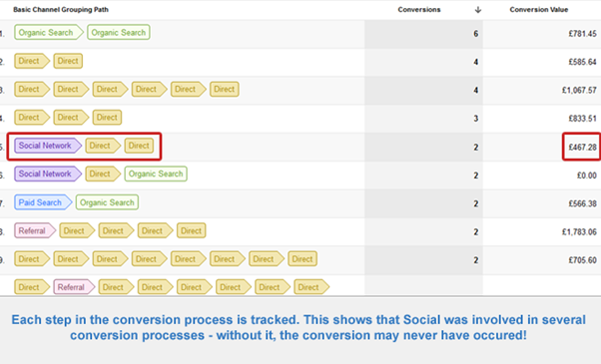Click the Referral chip in the last row

(x=74, y=287)
